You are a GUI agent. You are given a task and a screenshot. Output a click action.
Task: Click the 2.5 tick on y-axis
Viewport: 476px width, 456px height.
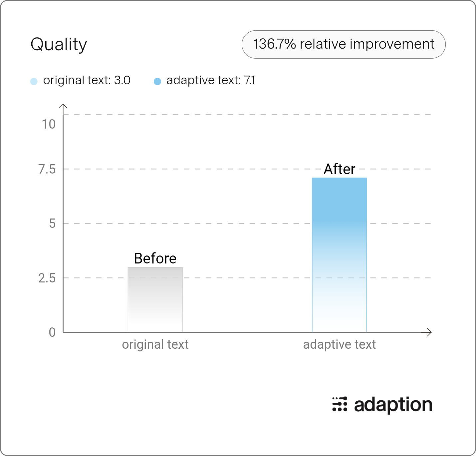pyautogui.click(x=47, y=278)
